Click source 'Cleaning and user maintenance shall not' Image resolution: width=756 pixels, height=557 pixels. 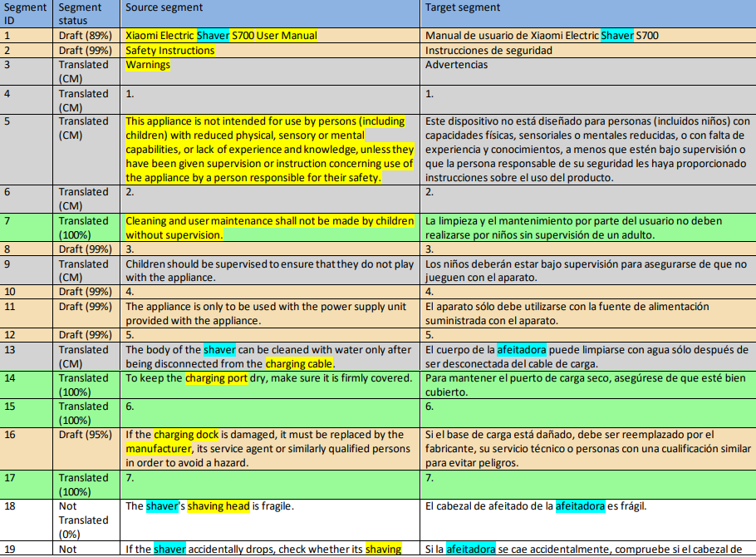(269, 228)
